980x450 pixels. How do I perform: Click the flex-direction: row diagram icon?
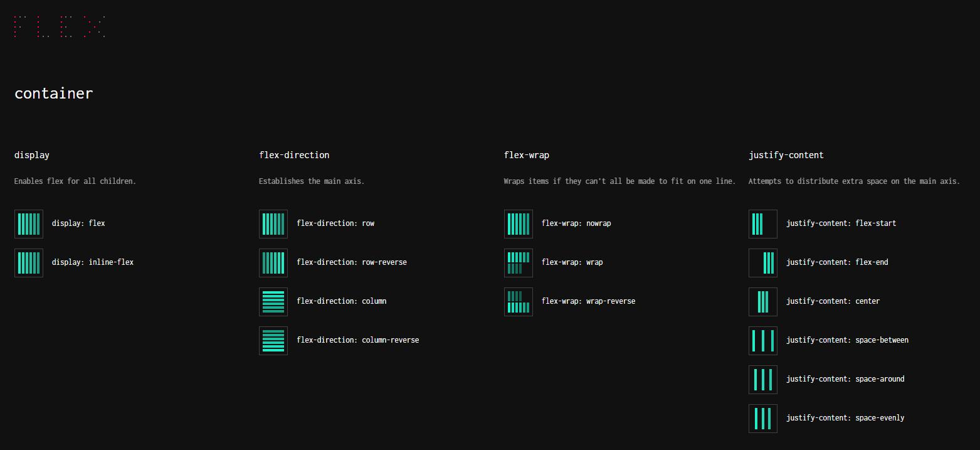273,223
